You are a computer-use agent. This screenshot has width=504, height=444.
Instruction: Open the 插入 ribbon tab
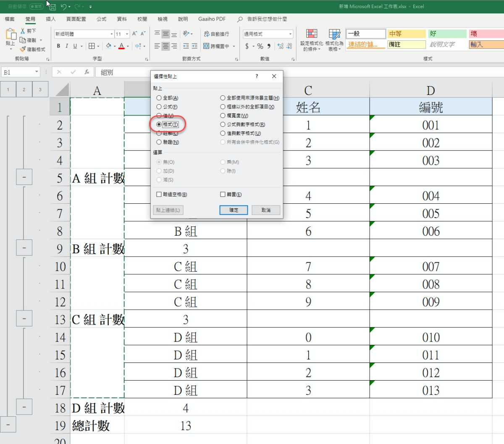coord(50,19)
